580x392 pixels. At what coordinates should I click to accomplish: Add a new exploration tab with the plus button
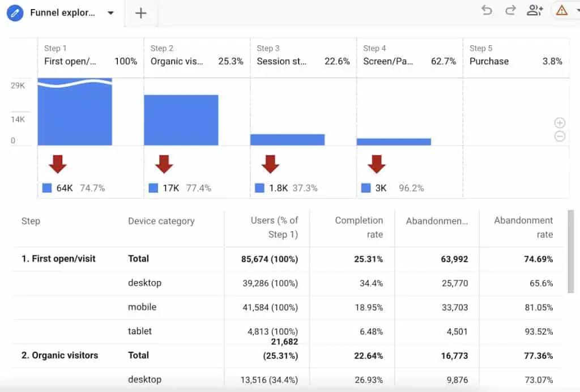tap(140, 12)
